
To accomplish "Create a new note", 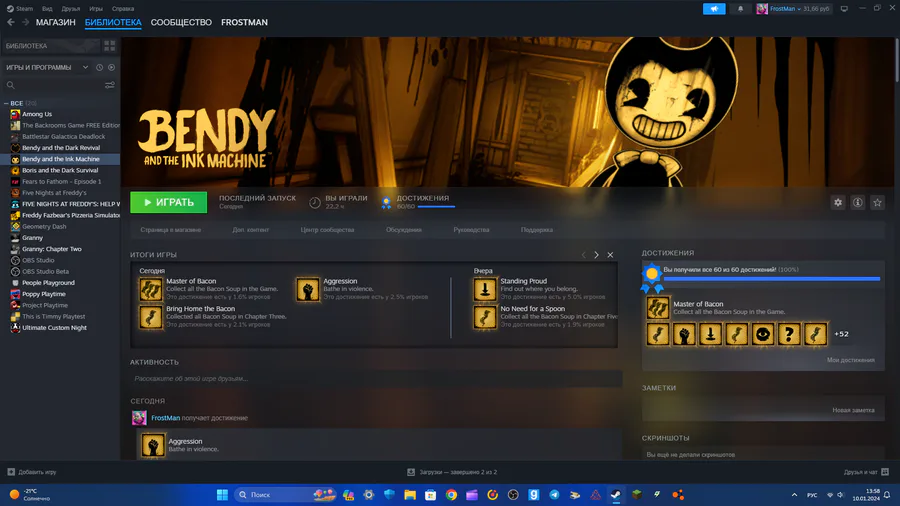I will tap(854, 410).
